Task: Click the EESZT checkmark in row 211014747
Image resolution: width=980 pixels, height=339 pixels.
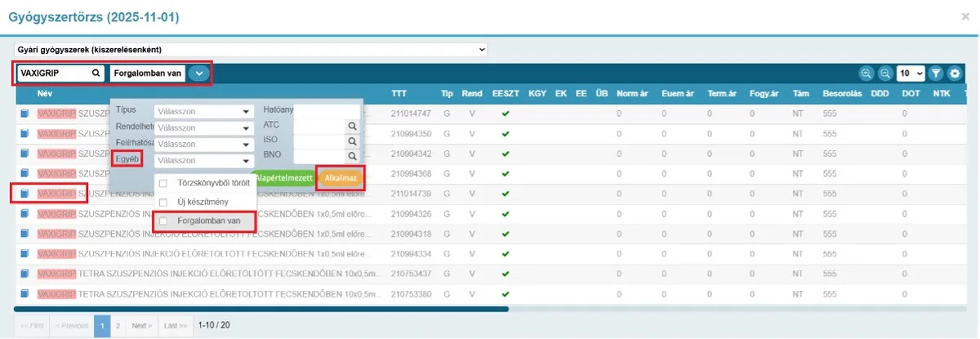Action: pos(506,114)
